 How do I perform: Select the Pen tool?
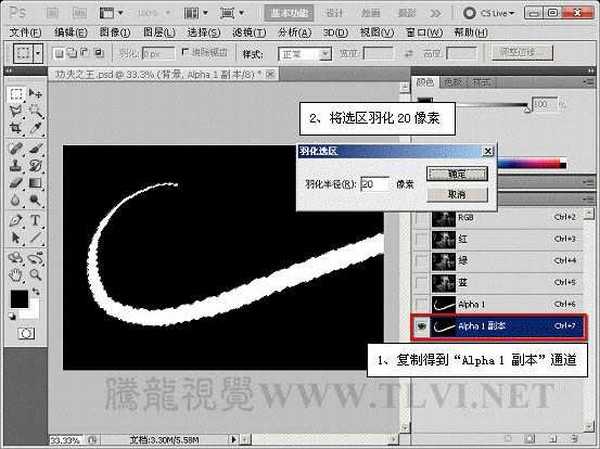[x=16, y=220]
